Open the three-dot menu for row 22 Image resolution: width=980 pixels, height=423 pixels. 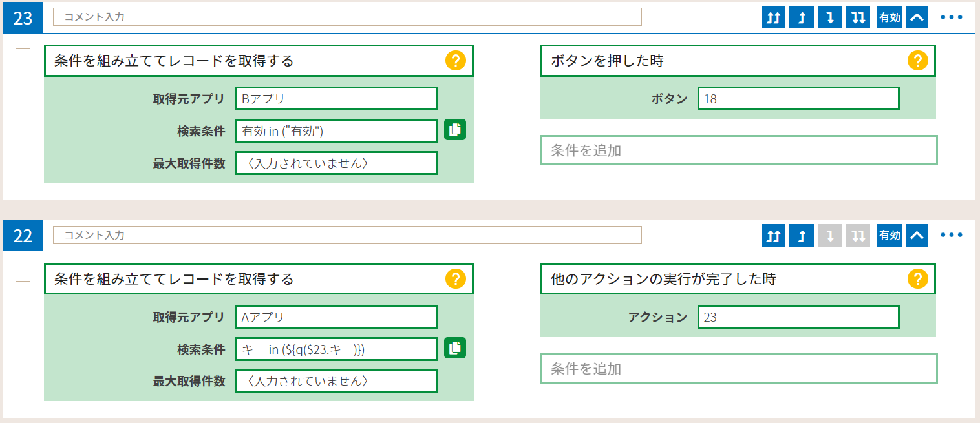(952, 236)
